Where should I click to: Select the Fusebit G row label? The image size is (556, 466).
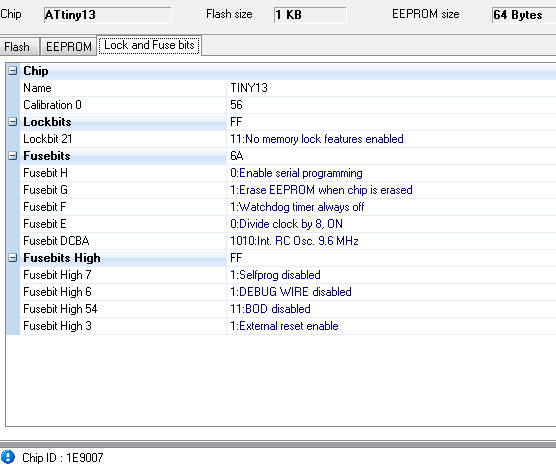pyautogui.click(x=45, y=190)
